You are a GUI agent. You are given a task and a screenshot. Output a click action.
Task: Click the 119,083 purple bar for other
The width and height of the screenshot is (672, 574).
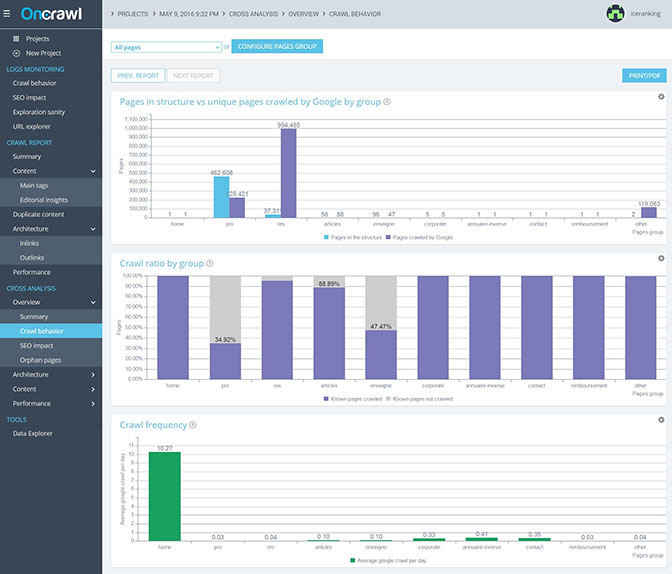[649, 213]
